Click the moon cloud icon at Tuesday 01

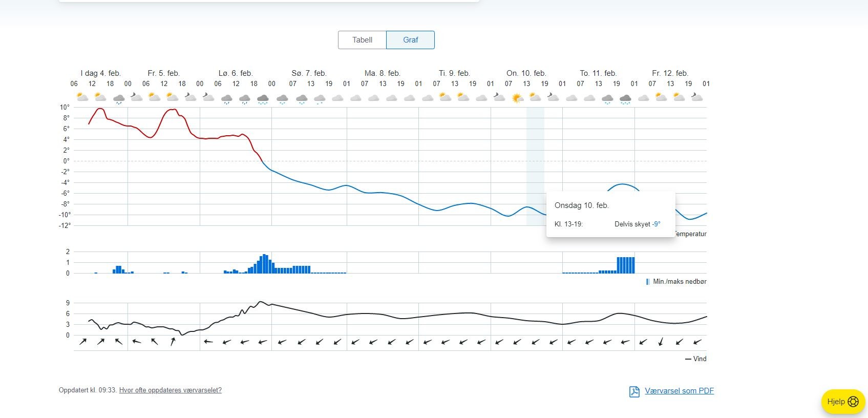[x=499, y=97]
